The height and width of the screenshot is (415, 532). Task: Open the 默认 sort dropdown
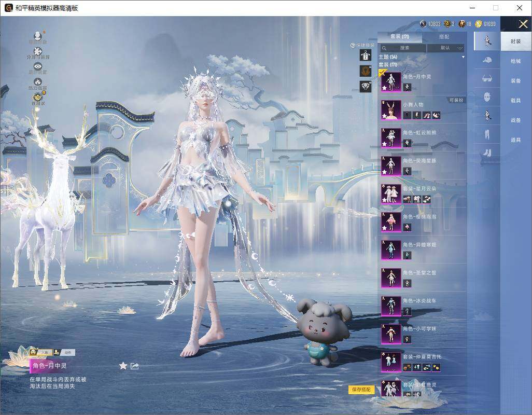(x=445, y=48)
